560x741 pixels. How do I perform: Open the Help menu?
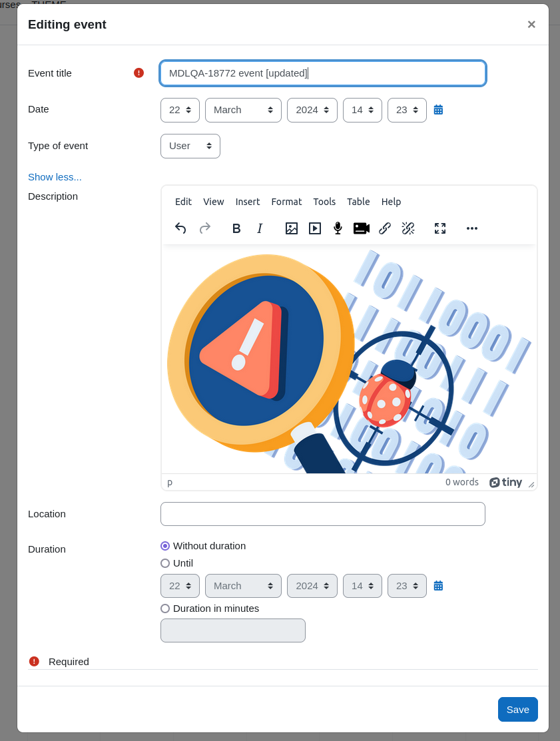click(x=391, y=202)
